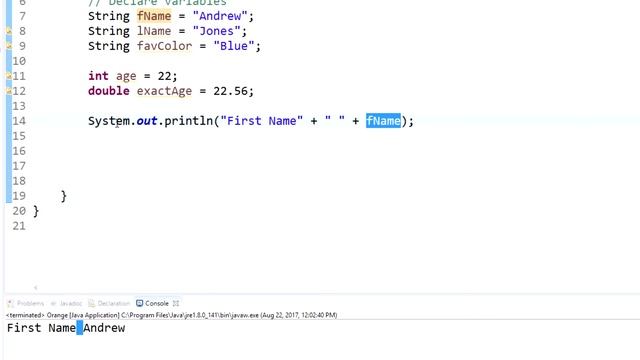This screenshot has height=360, width=640.
Task: Click the terminated Orange Java Application label
Action: pos(171,315)
